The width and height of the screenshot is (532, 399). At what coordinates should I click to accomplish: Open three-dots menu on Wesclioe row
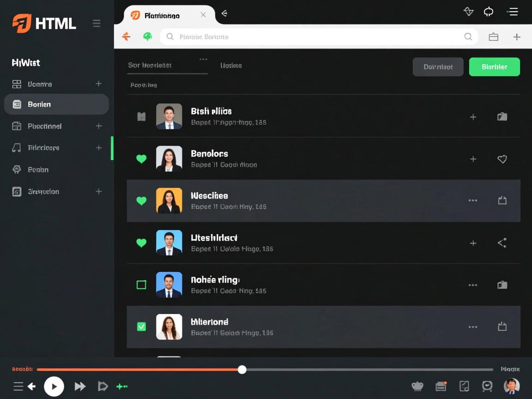[x=473, y=201]
